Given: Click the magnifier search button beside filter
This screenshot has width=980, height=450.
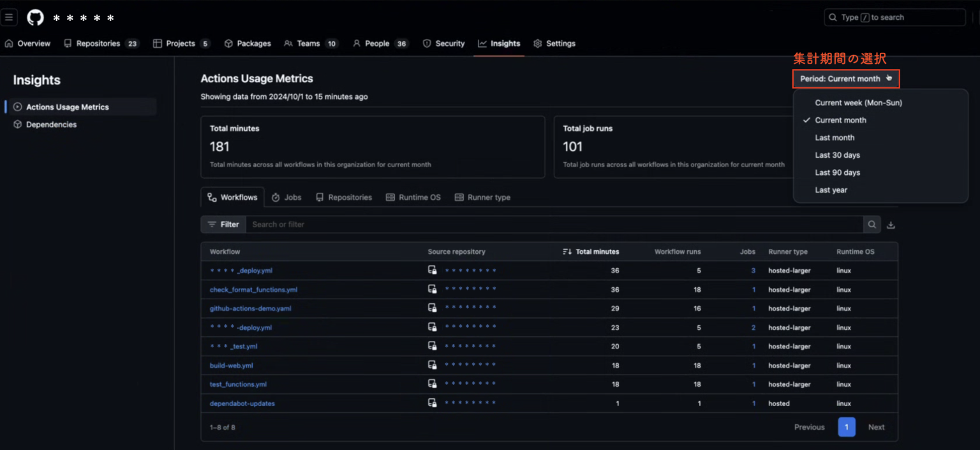Looking at the screenshot, I should (872, 225).
